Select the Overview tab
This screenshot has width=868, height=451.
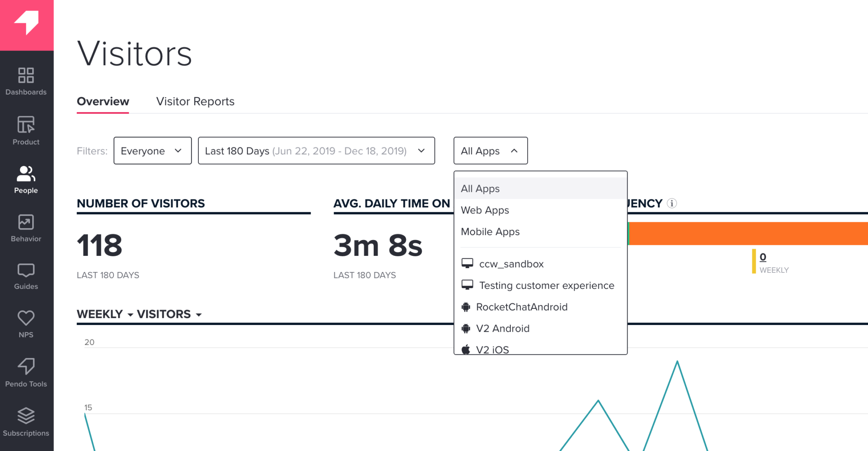(103, 101)
